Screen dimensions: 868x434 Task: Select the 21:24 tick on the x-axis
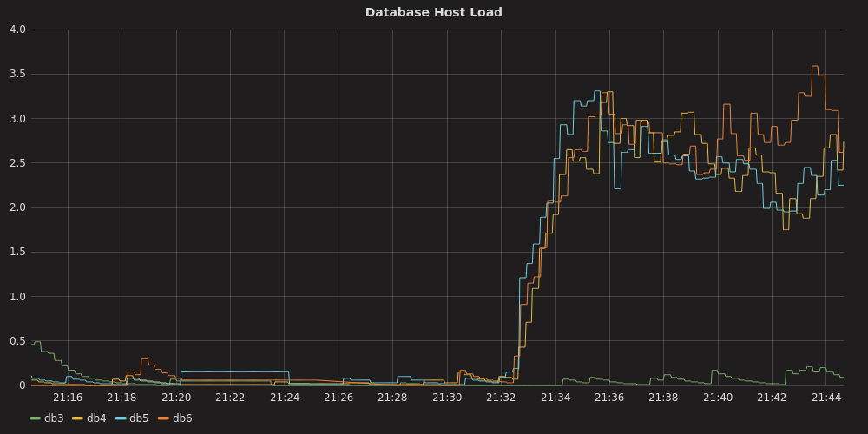tap(285, 398)
